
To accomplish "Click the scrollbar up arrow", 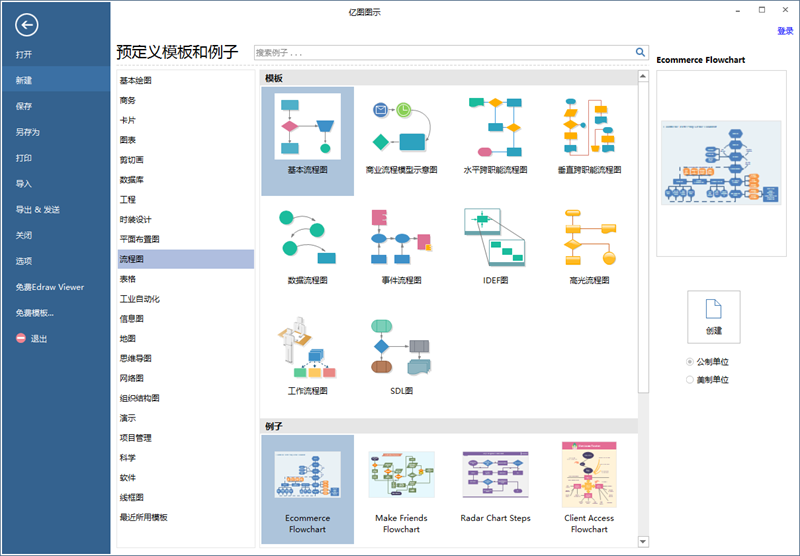I will [643, 77].
